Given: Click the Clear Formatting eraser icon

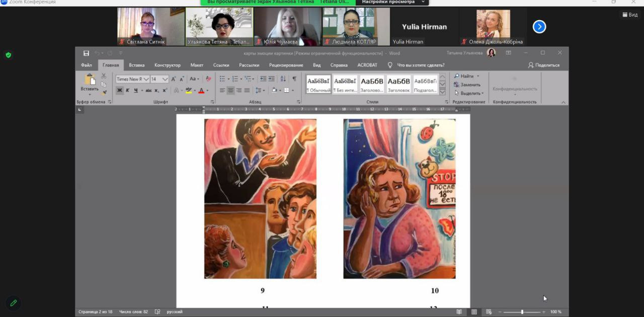Looking at the screenshot, I should point(208,79).
